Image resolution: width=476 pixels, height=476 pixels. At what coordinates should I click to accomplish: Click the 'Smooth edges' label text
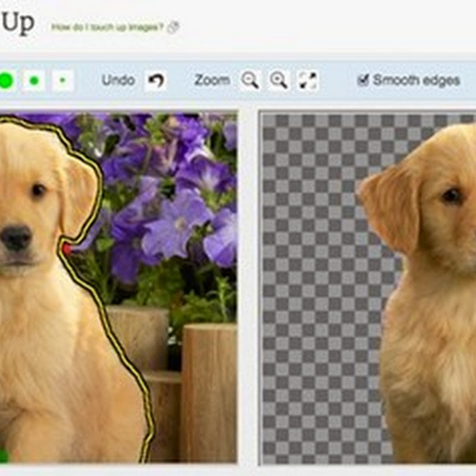416,80
